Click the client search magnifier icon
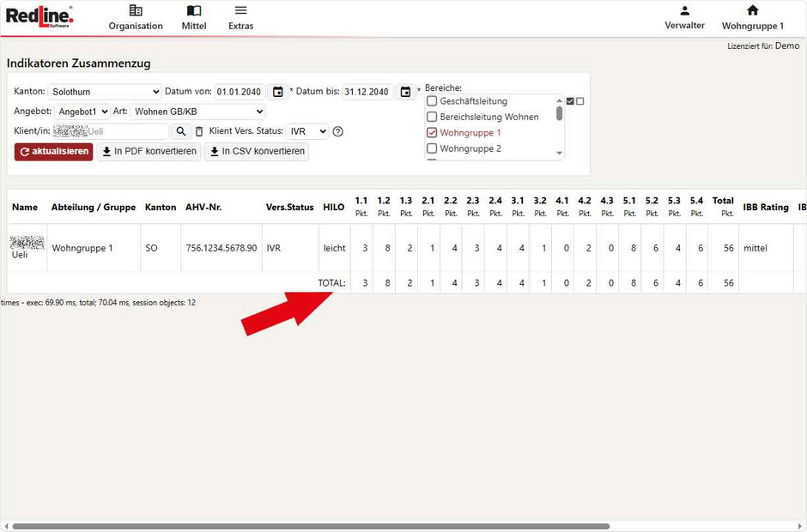 pos(181,131)
